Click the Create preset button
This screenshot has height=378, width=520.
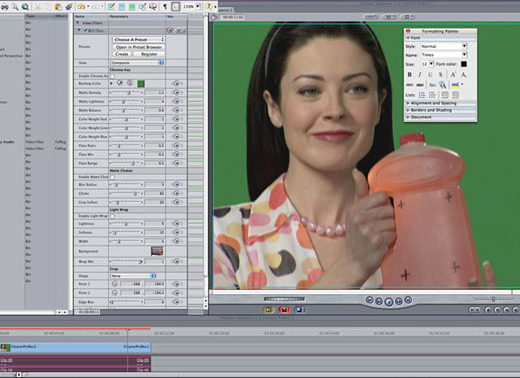click(x=122, y=54)
